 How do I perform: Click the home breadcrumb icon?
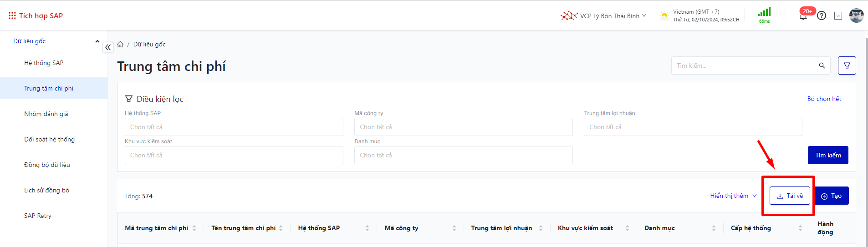(x=120, y=44)
